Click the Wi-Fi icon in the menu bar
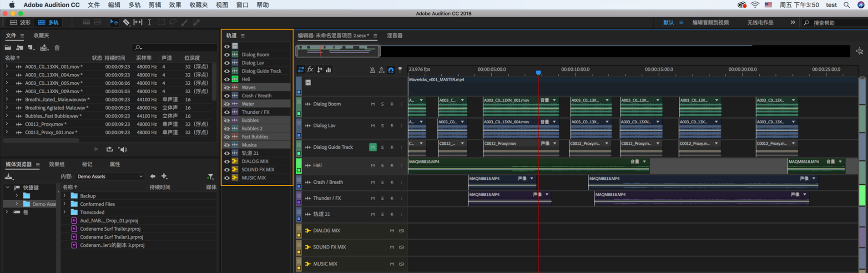This screenshot has height=273, width=868. point(755,5)
